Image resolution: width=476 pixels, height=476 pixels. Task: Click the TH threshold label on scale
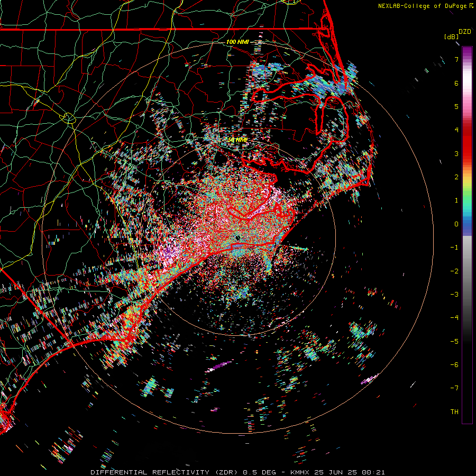coord(454,412)
